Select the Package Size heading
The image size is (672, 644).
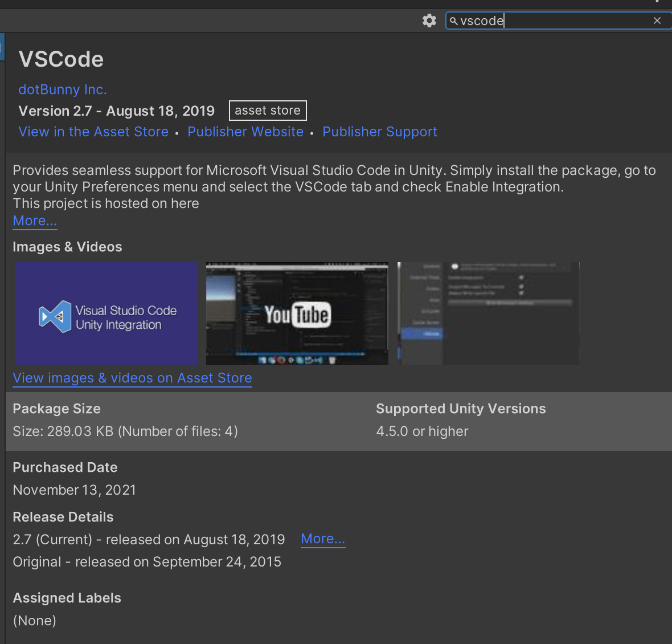click(x=56, y=409)
